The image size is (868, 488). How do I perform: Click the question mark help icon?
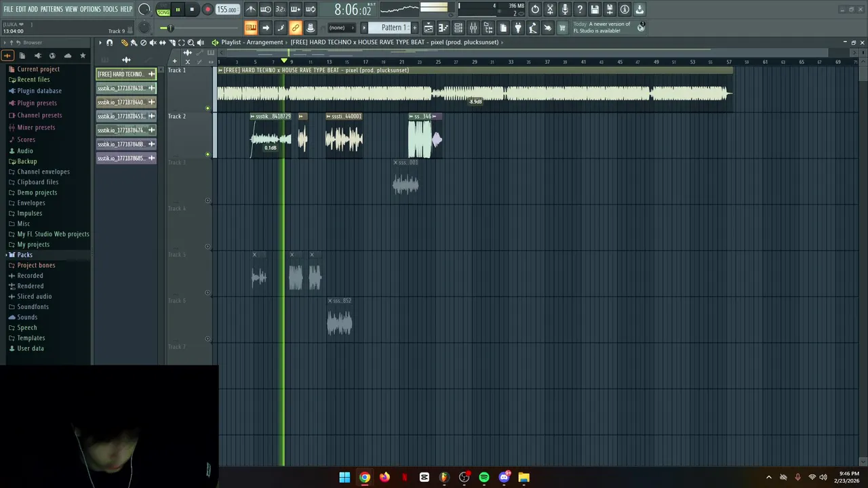[x=580, y=9]
